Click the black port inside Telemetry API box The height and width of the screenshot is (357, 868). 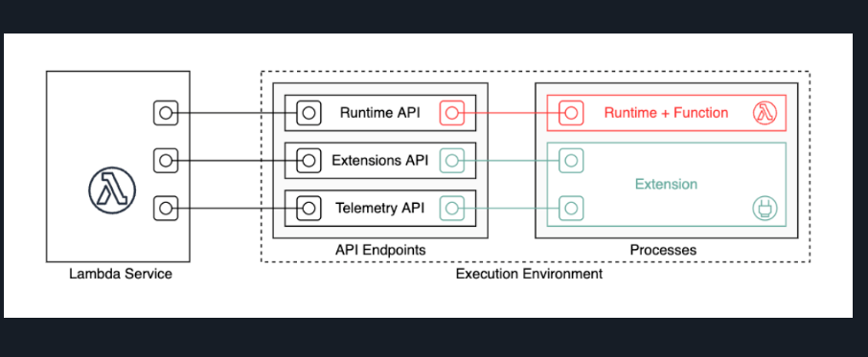tap(308, 209)
